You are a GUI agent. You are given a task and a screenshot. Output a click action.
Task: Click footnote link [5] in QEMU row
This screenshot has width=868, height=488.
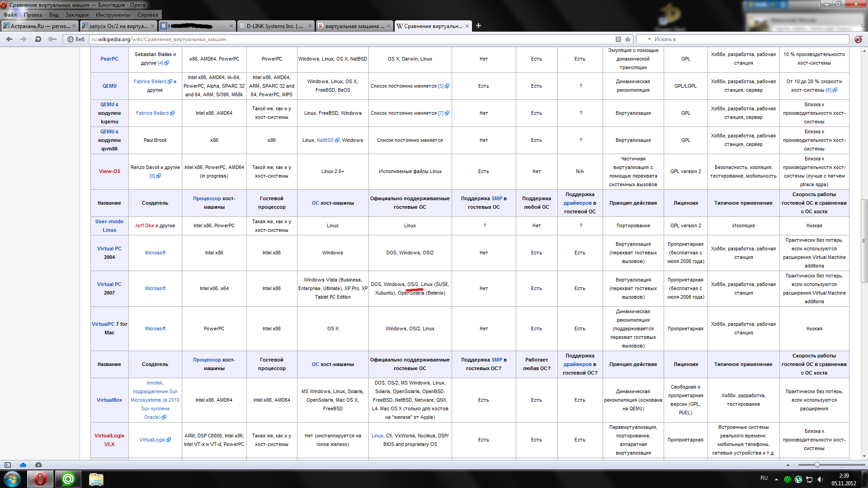point(441,86)
